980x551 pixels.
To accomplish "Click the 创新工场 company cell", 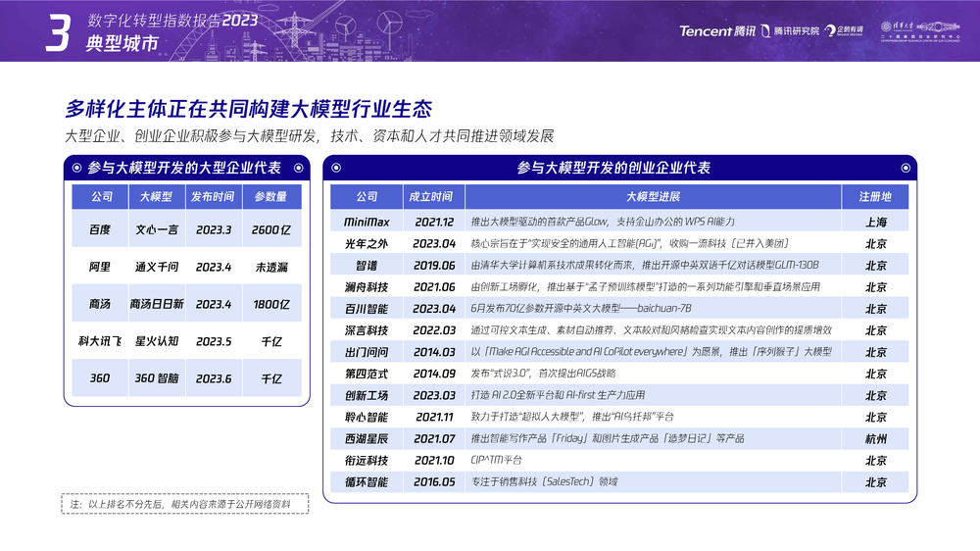I will coord(367,395).
